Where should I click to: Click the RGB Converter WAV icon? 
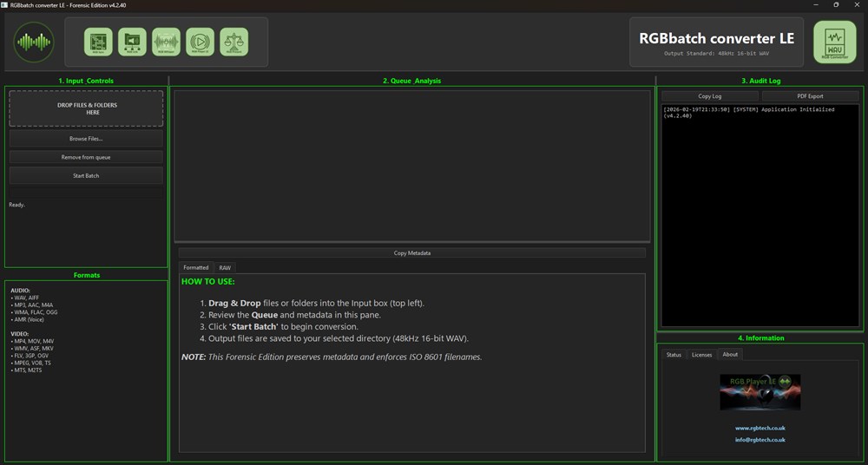tap(835, 42)
